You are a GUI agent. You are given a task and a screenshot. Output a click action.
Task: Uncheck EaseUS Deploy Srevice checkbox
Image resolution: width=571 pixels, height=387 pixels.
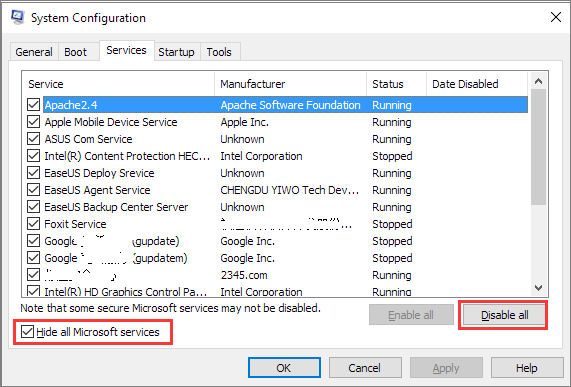tap(34, 173)
